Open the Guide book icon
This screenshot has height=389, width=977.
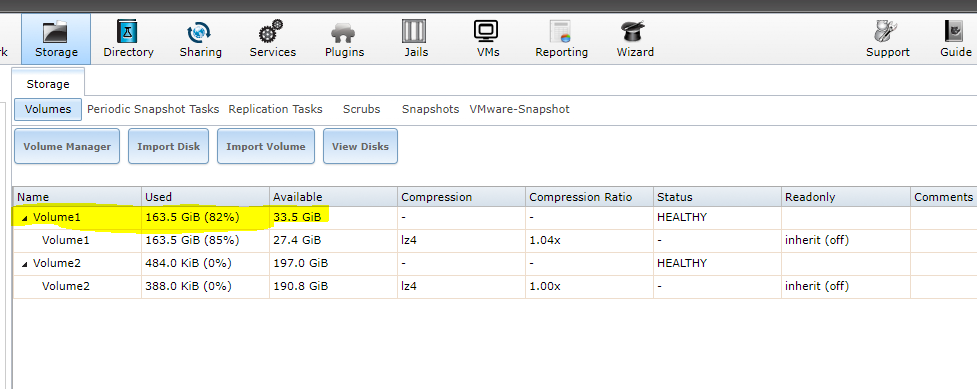coord(955,31)
